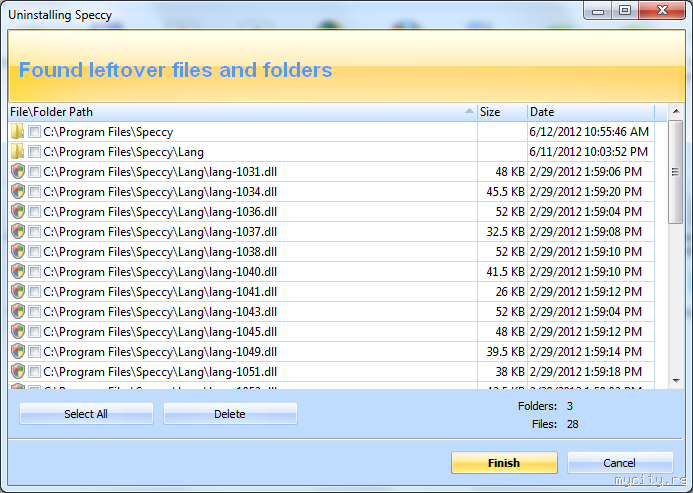Image resolution: width=693 pixels, height=493 pixels.
Task: Click shield icon beside lang-1037.dll
Action: pos(18,232)
